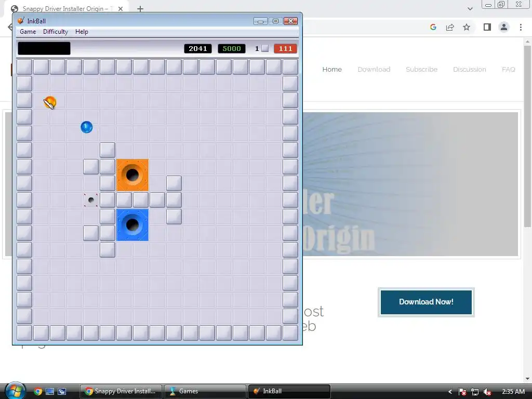
Task: Go to the Home link on website
Action: [x=332, y=69]
